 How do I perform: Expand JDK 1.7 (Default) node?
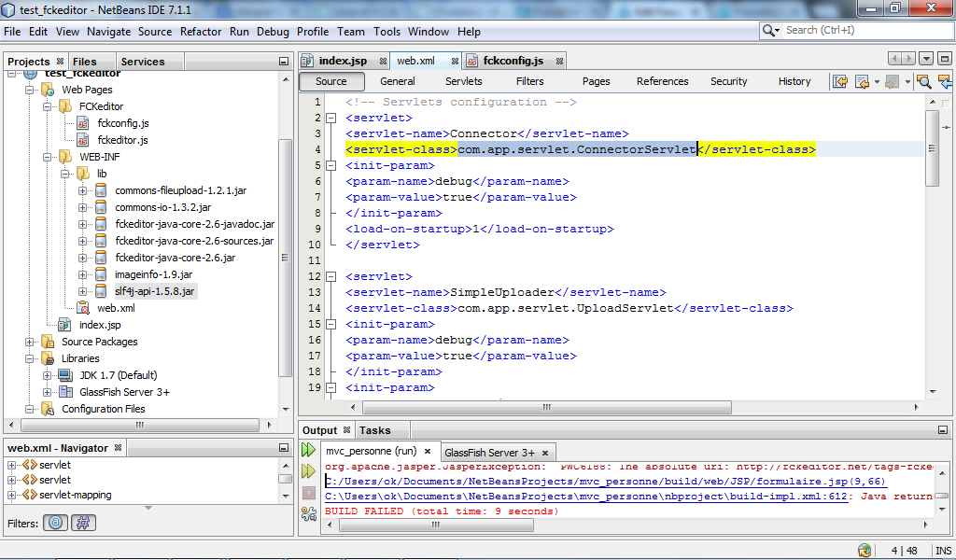tap(47, 375)
